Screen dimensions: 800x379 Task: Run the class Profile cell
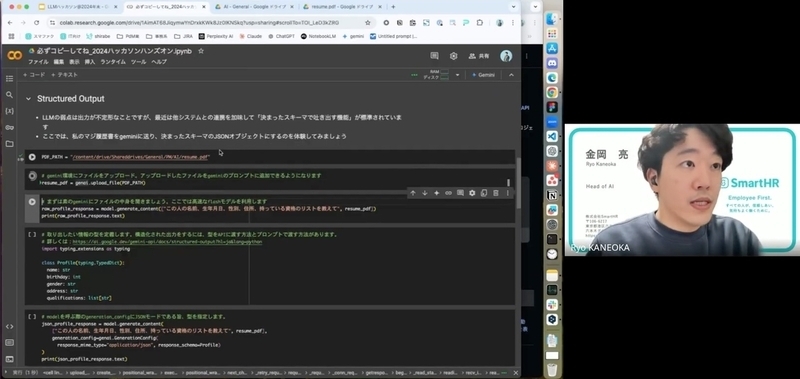click(32, 235)
